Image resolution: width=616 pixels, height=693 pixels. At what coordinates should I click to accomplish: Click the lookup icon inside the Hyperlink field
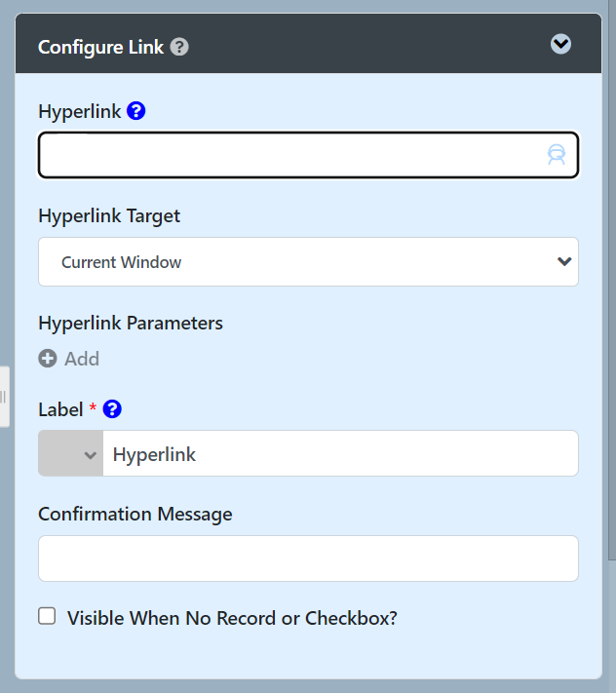pos(556,155)
